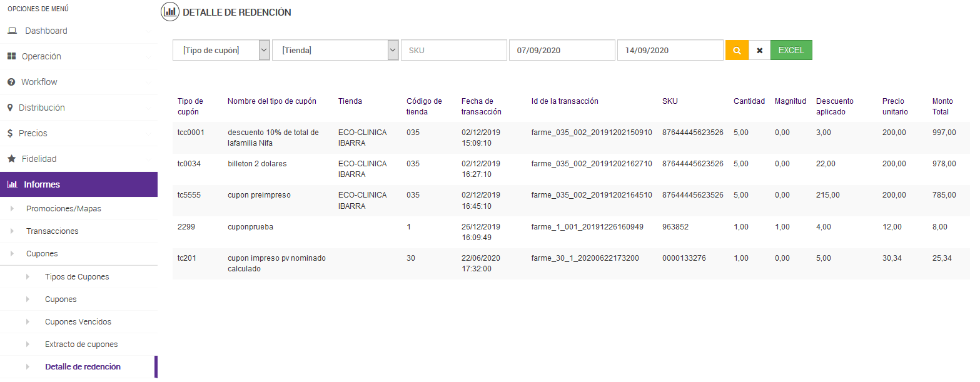Screen dimensions: 980x382
Task: Click the Operación grid icon
Action: click(11, 56)
